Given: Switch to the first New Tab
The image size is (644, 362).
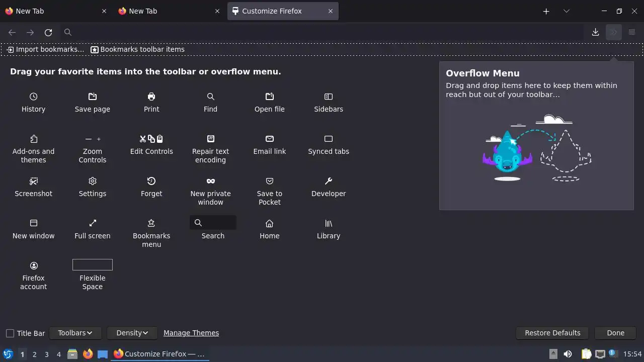Looking at the screenshot, I should (x=55, y=11).
